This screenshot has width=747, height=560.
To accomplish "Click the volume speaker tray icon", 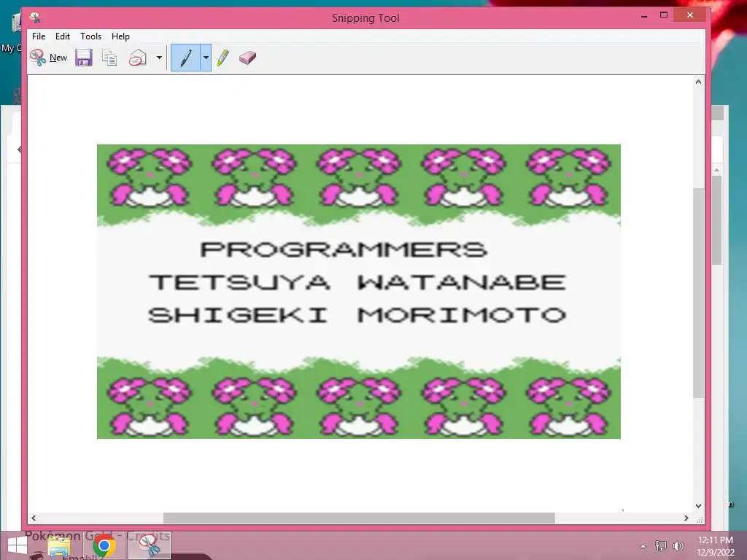I will coord(678,546).
